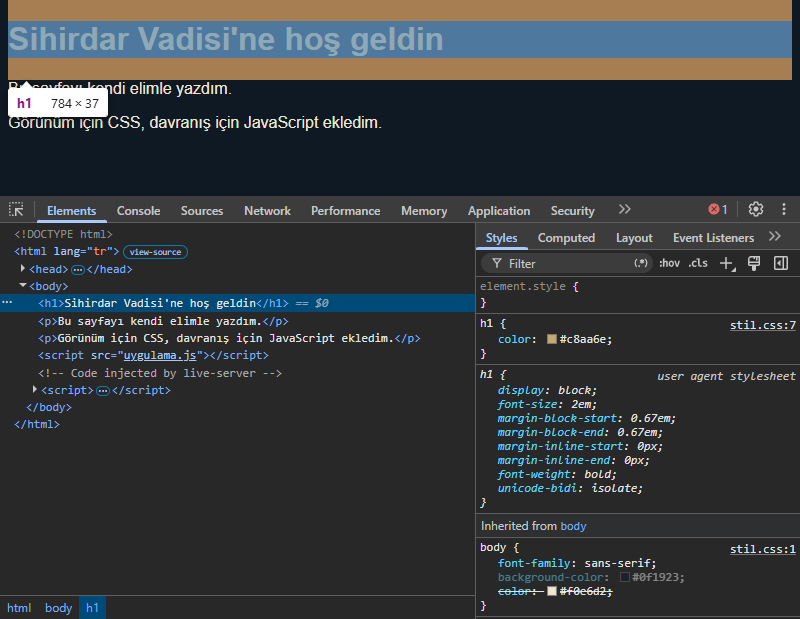Toggle the :hov element state panel

pos(669,263)
